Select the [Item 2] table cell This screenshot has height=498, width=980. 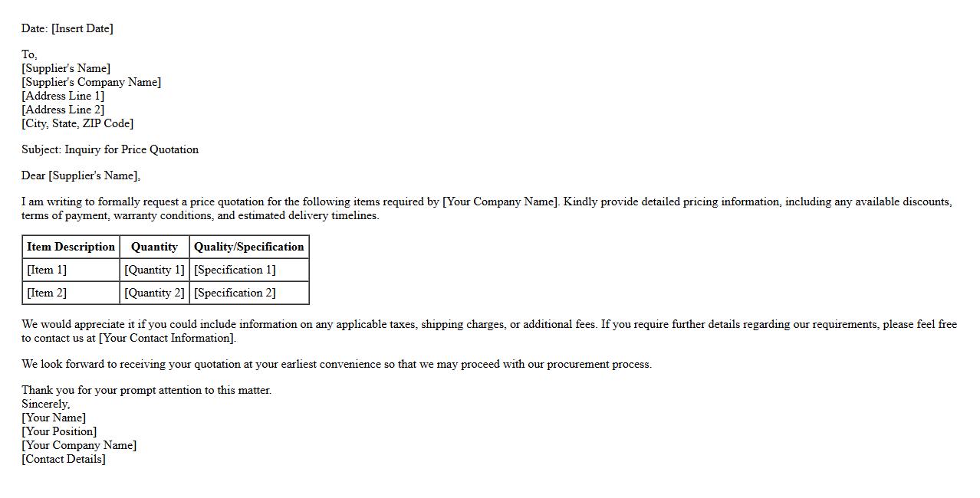47,293
